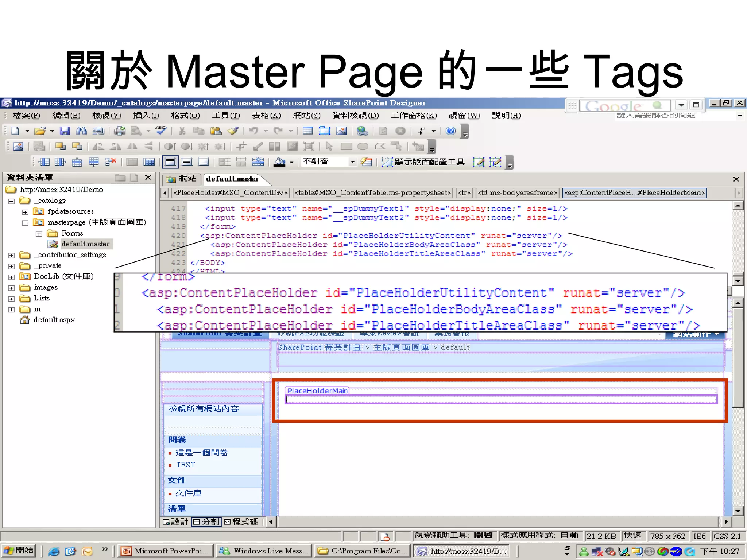Toggle the Center Vertically alignment button
The height and width of the screenshot is (560, 747).
click(x=187, y=162)
